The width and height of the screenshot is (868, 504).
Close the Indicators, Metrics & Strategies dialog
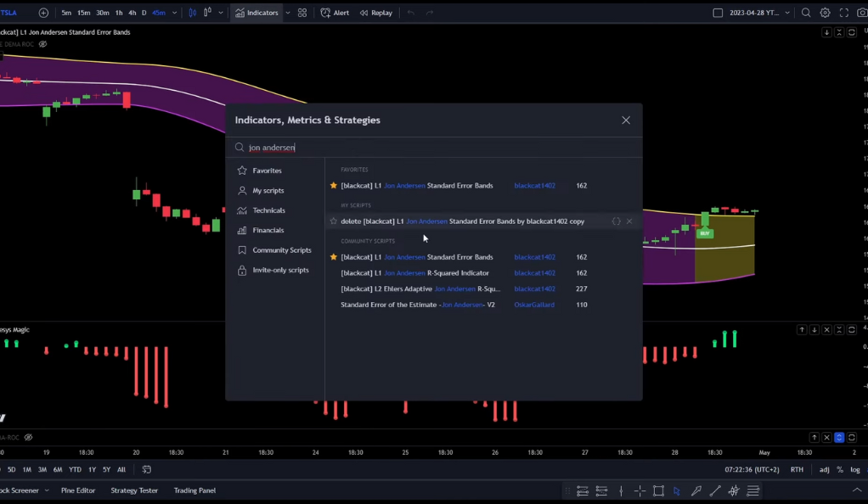[x=626, y=120]
